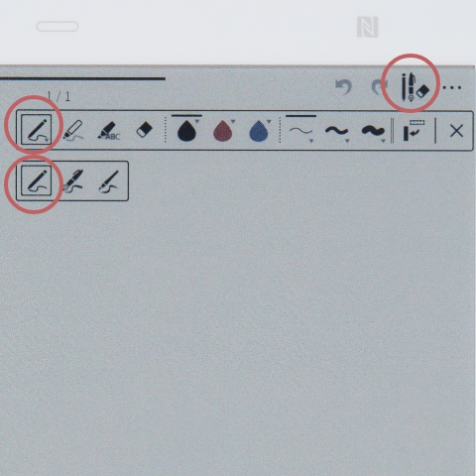
Task: Choose the pencil type in pen submenu
Action: [x=36, y=180]
